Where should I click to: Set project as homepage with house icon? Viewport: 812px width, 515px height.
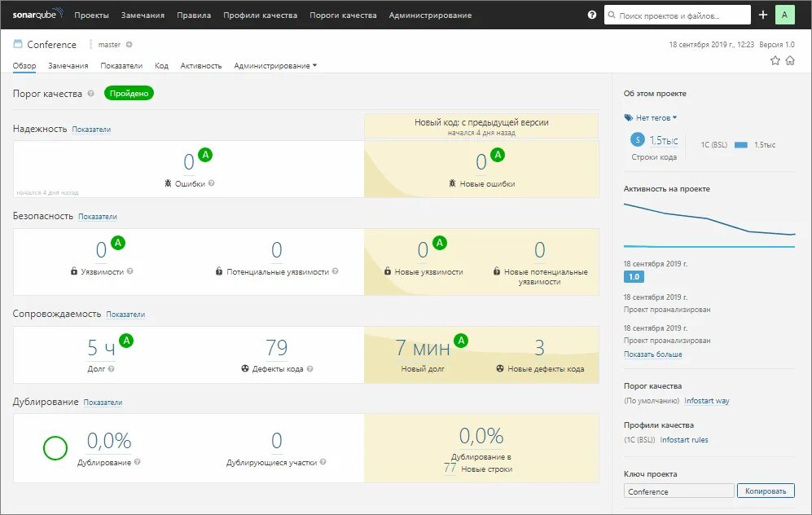[790, 60]
